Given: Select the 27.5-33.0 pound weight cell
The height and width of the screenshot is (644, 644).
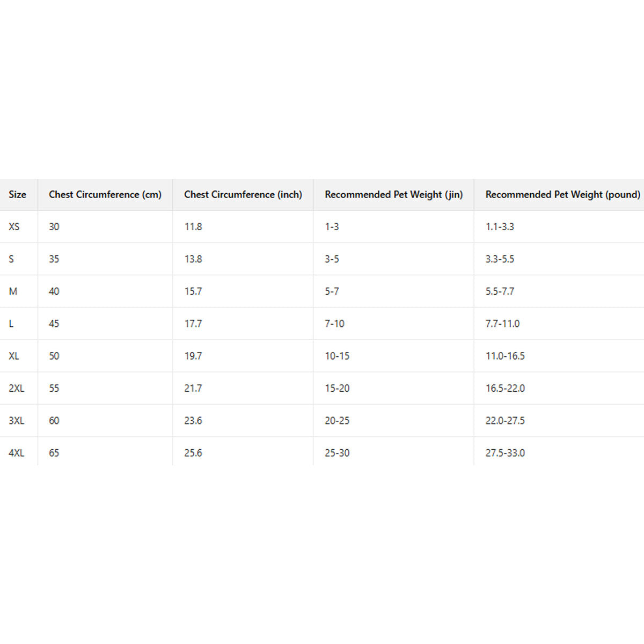Looking at the screenshot, I should (505, 453).
